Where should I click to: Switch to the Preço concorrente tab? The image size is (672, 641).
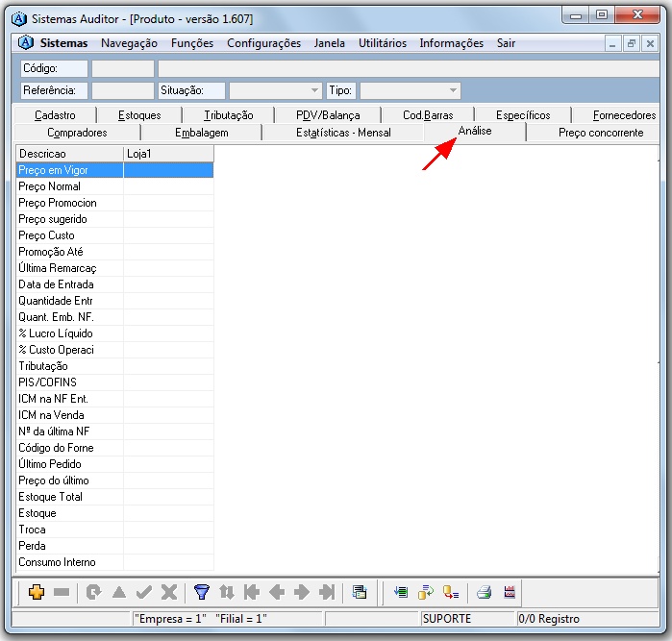pos(601,133)
